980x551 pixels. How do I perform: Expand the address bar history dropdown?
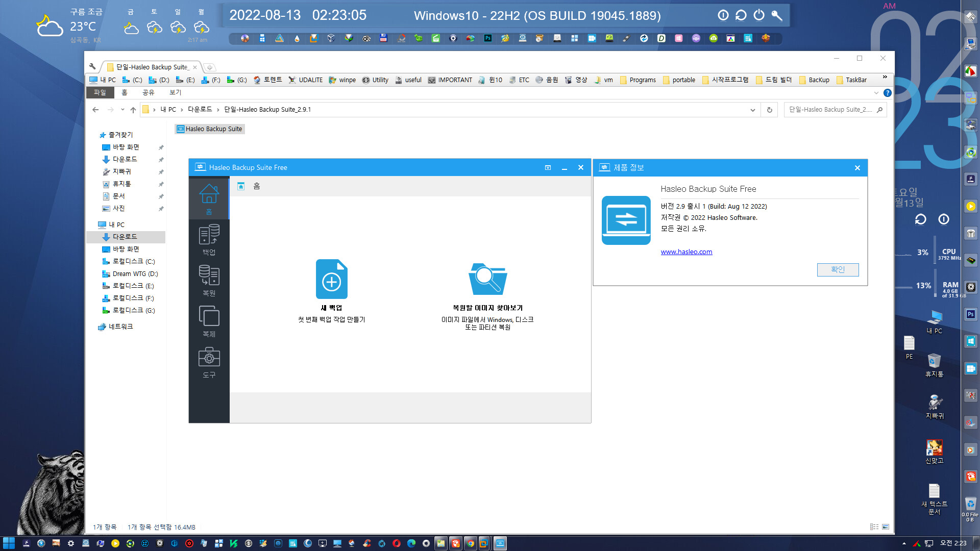pyautogui.click(x=752, y=110)
